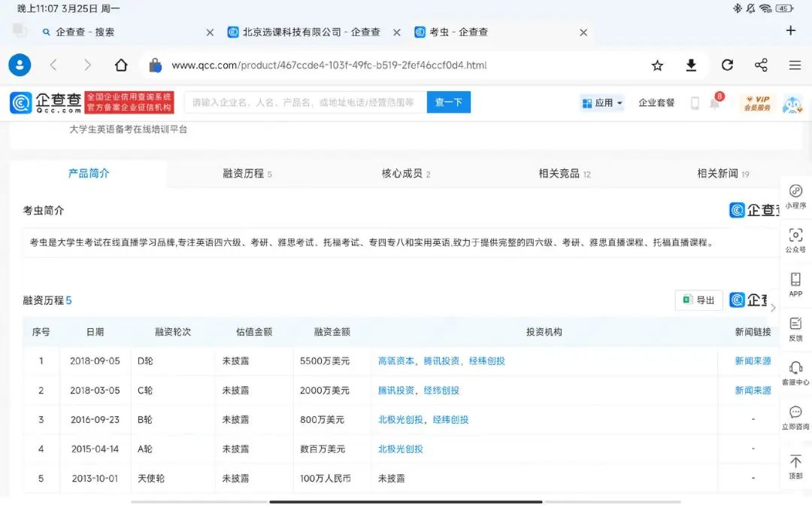Open 小程序 sidebar icon
This screenshot has width=812, height=508.
pos(795,196)
